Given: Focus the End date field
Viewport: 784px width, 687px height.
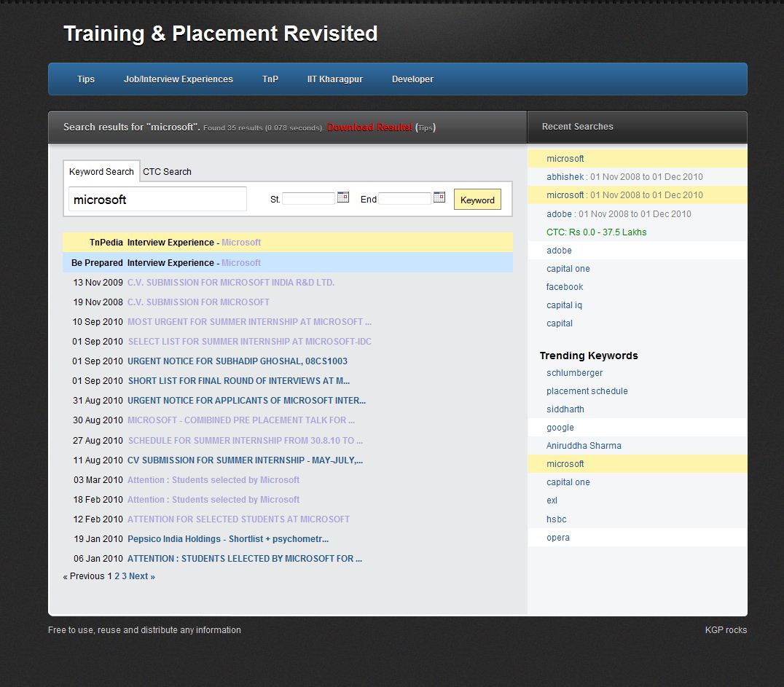Looking at the screenshot, I should tap(404, 198).
